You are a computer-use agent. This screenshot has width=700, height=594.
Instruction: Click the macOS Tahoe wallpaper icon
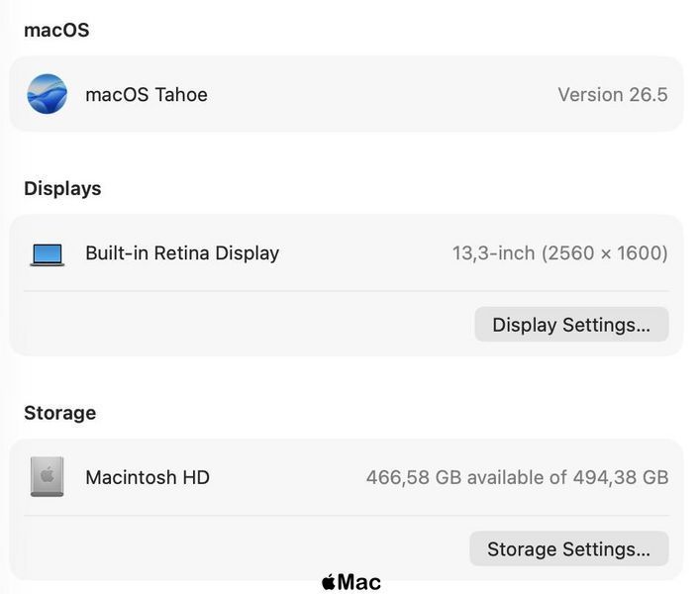pyautogui.click(x=47, y=94)
